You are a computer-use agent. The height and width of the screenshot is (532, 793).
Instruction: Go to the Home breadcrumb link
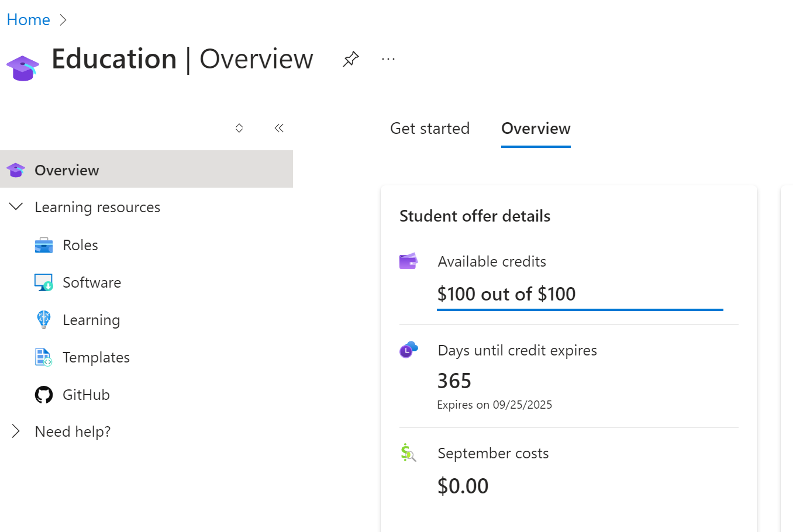tap(28, 20)
